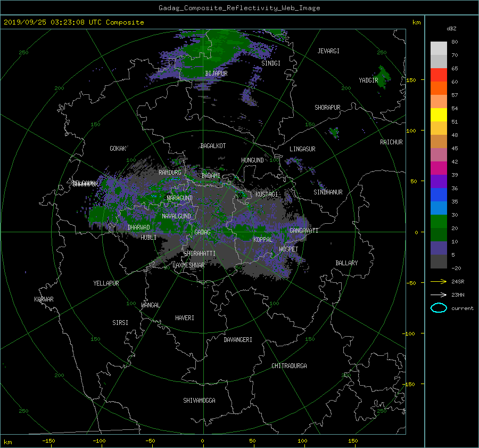Screen dimensions: 479x448
Task: Click the JEVARGI city label
Action: click(x=328, y=51)
